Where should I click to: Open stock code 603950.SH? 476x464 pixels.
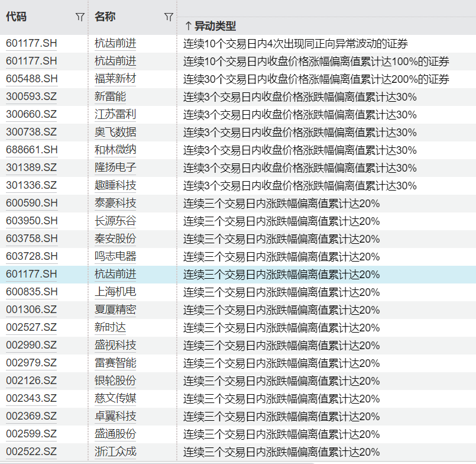[31, 221]
